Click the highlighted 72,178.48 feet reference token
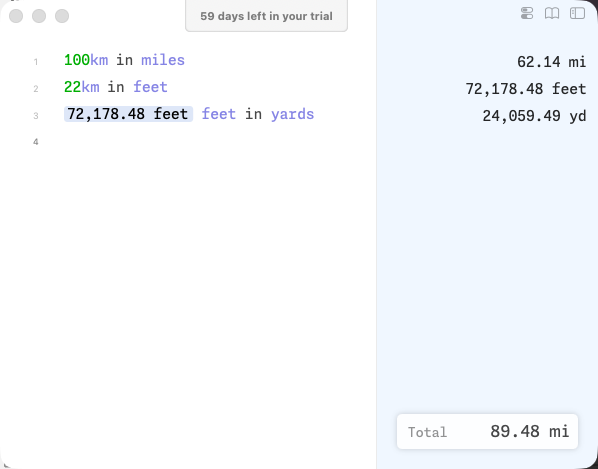598x469 pixels. tap(128, 114)
